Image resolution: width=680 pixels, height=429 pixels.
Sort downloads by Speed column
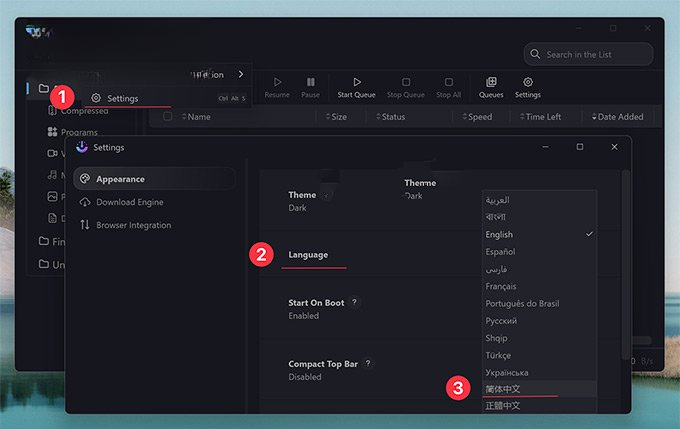coord(477,117)
